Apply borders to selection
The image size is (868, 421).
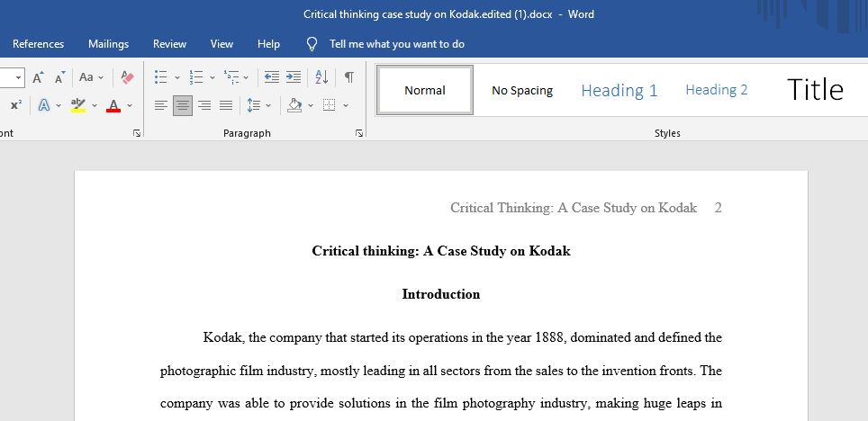pos(330,105)
